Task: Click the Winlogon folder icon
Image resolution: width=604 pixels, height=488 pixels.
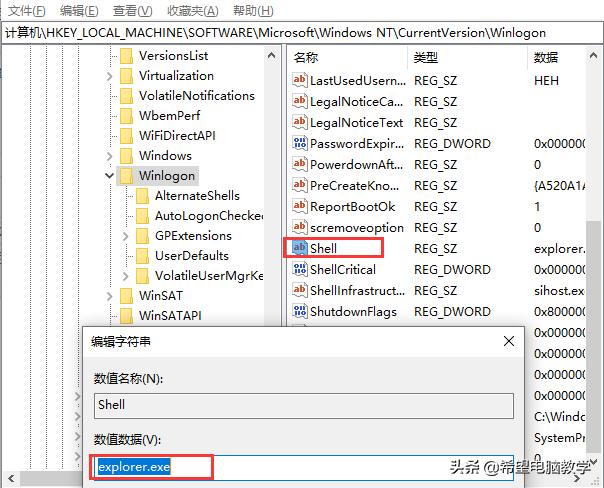Action: click(126, 176)
